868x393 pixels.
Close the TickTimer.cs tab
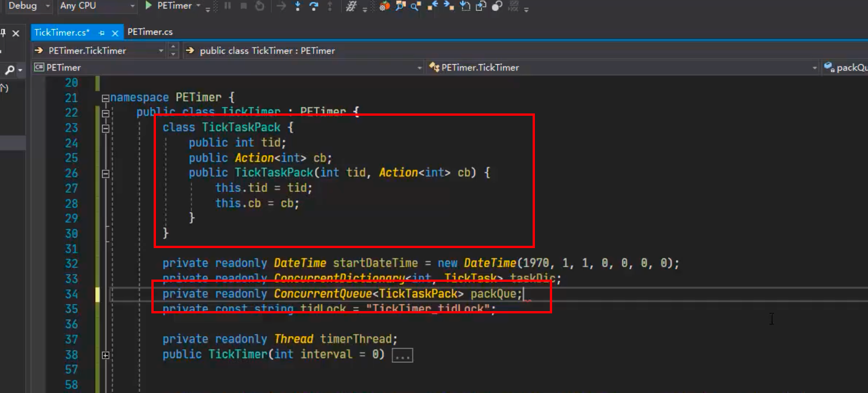[x=115, y=33]
